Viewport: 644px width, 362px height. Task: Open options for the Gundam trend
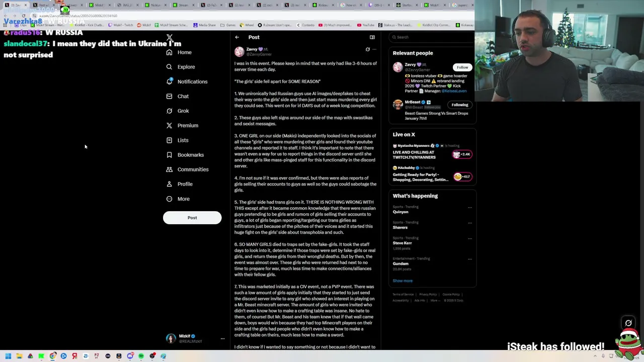(x=470, y=259)
